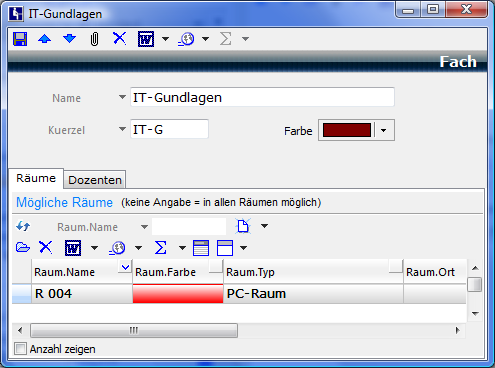This screenshot has width=495, height=368.
Task: Click into the Kuerzel text field
Action: 169,129
